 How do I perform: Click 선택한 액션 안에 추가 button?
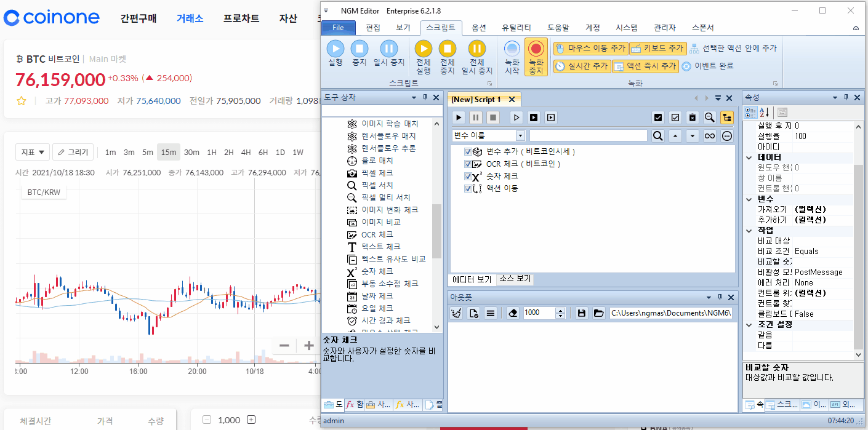coord(733,48)
